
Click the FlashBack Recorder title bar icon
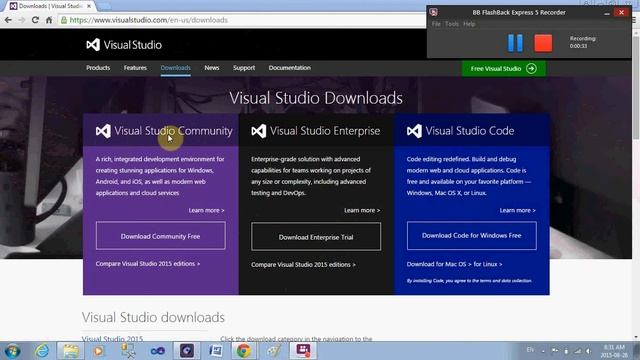(433, 12)
